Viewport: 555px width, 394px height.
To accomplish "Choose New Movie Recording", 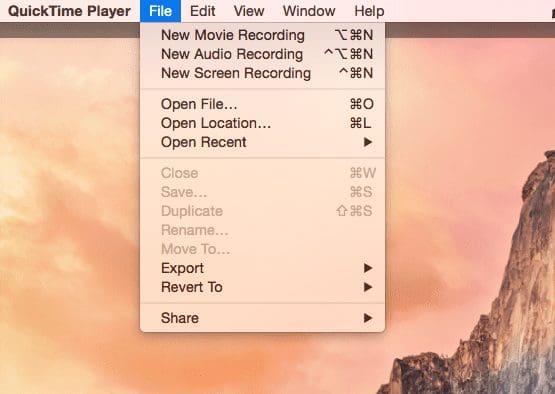I will pyautogui.click(x=263, y=35).
